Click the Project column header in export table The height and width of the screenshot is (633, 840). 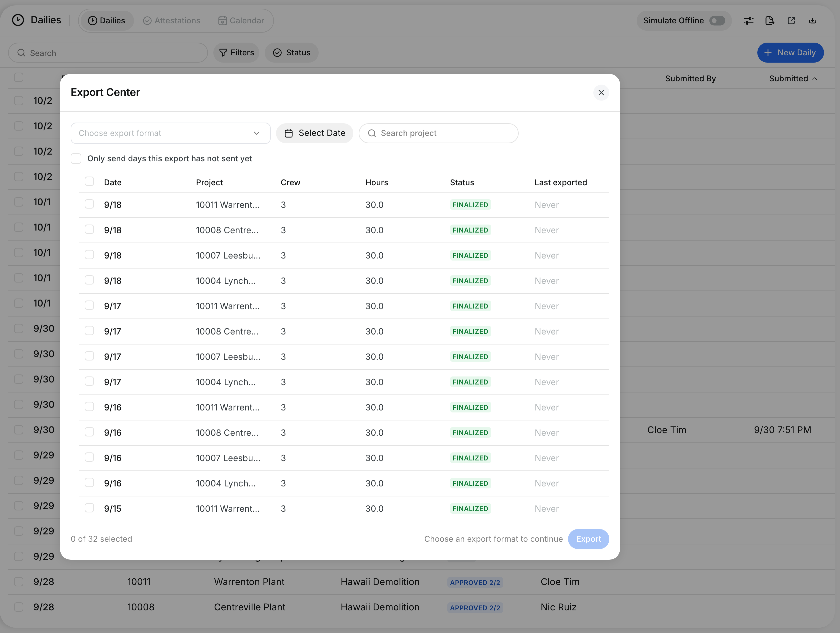(x=209, y=183)
